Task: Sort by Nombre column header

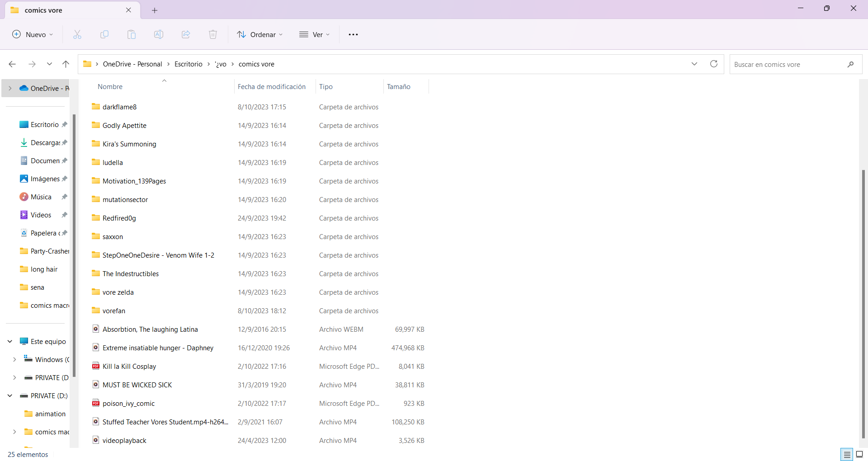Action: click(x=110, y=87)
